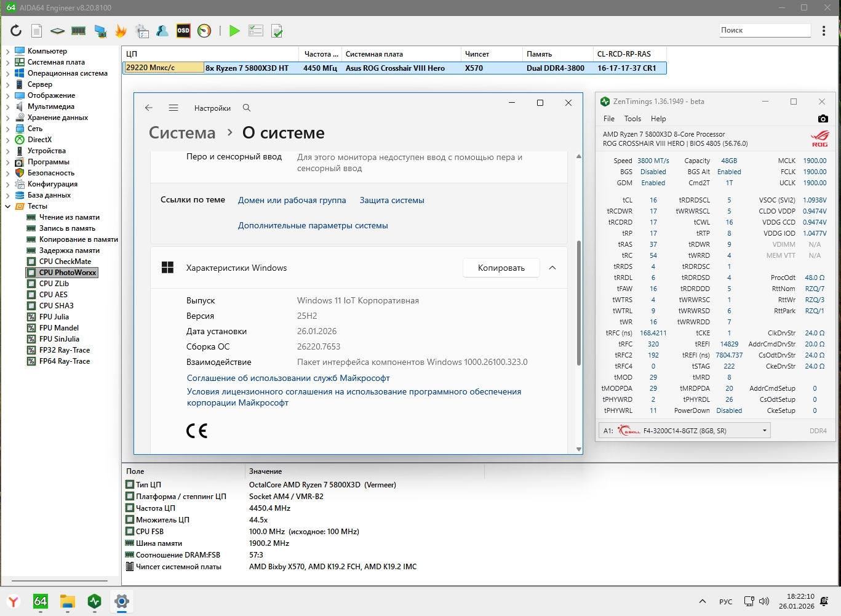Click the RAM module icon in AIDA64 toolbar
The image size is (841, 616).
pos(78,30)
